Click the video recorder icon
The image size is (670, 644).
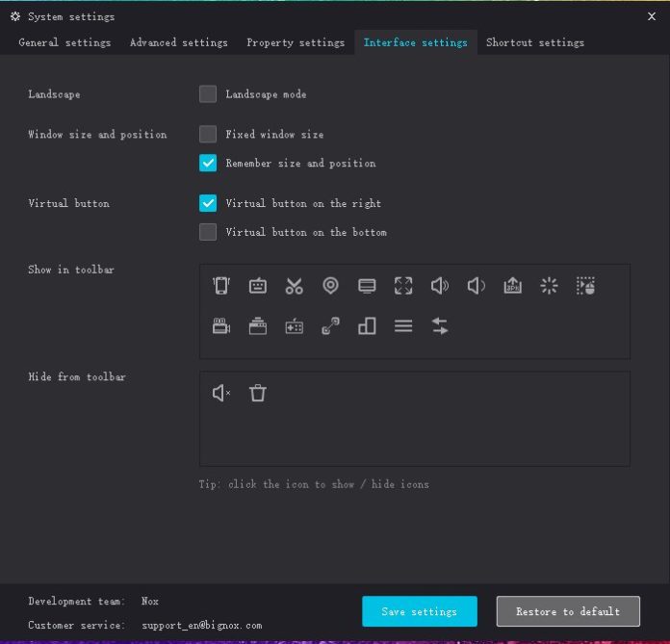click(221, 326)
